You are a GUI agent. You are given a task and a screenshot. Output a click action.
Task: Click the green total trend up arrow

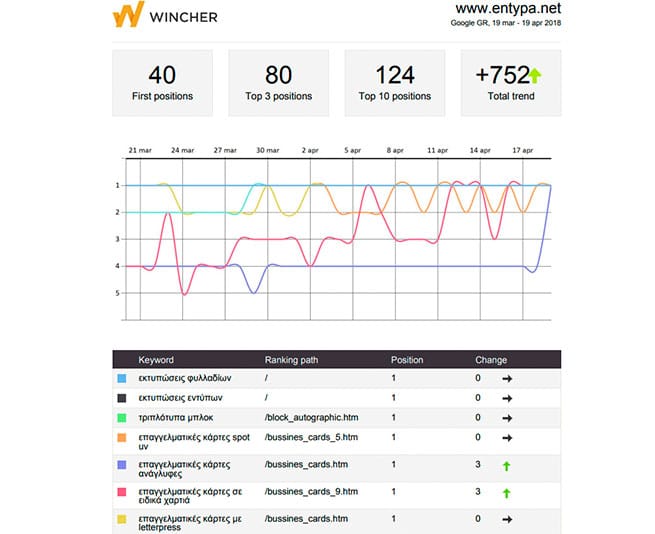point(534,75)
